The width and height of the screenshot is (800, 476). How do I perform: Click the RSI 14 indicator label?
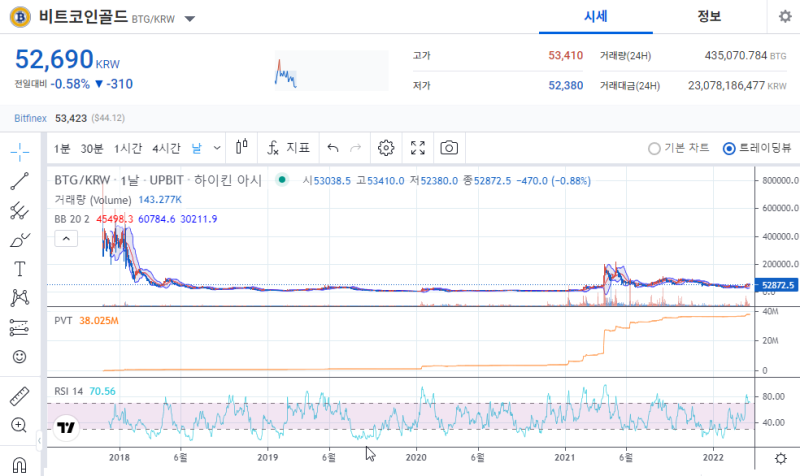coord(68,391)
